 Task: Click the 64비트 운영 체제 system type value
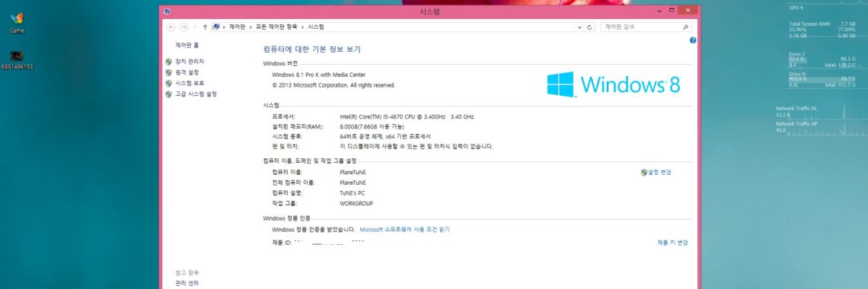tap(385, 136)
